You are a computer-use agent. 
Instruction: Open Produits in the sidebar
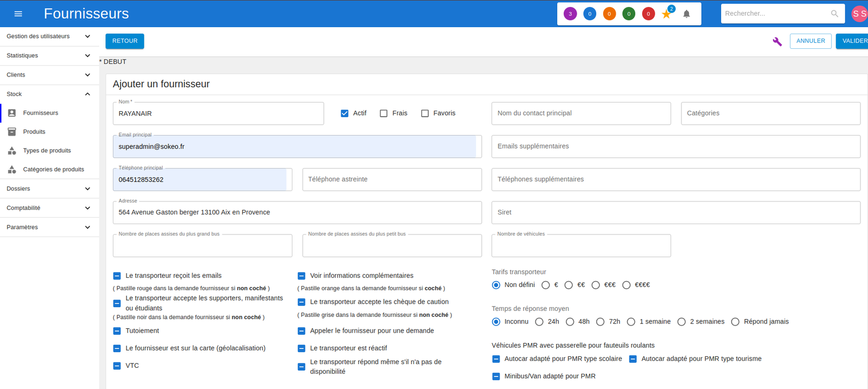[34, 132]
